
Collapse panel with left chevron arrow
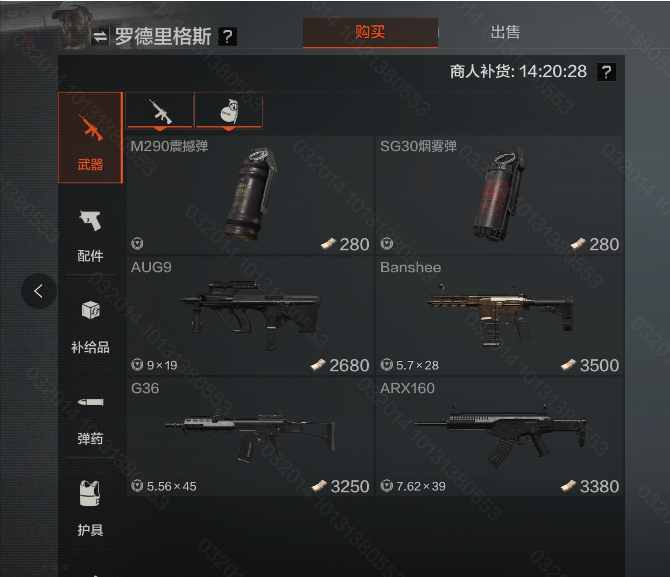38,291
